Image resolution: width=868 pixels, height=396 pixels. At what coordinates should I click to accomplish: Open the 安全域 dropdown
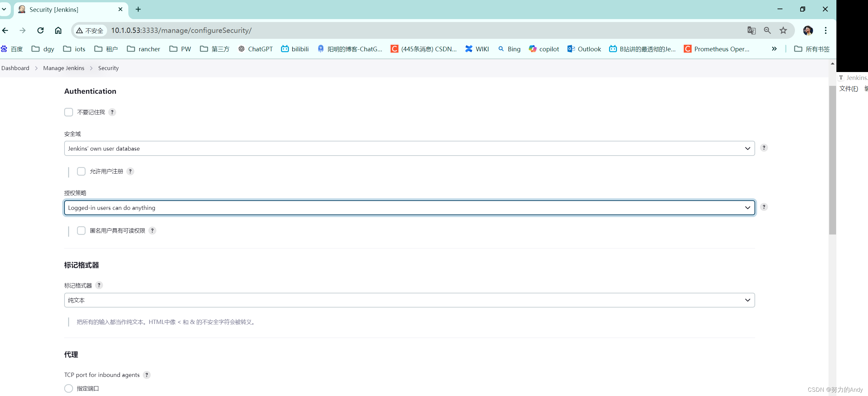[409, 149]
